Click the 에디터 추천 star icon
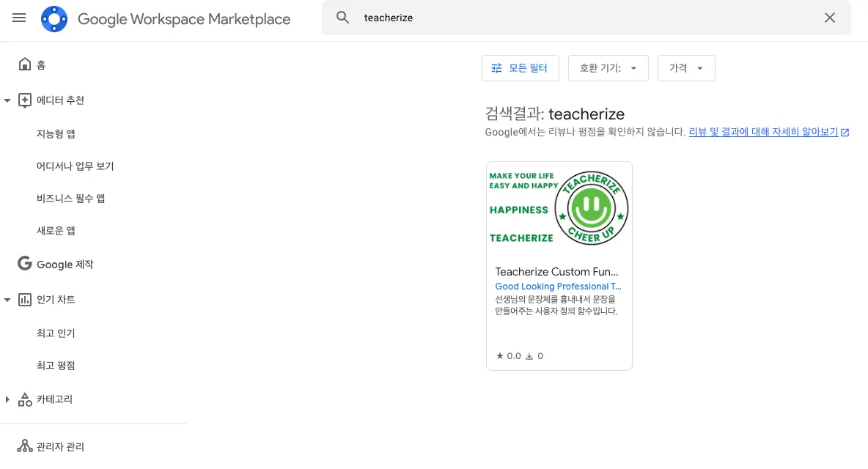This screenshot has width=868, height=469. click(24, 100)
